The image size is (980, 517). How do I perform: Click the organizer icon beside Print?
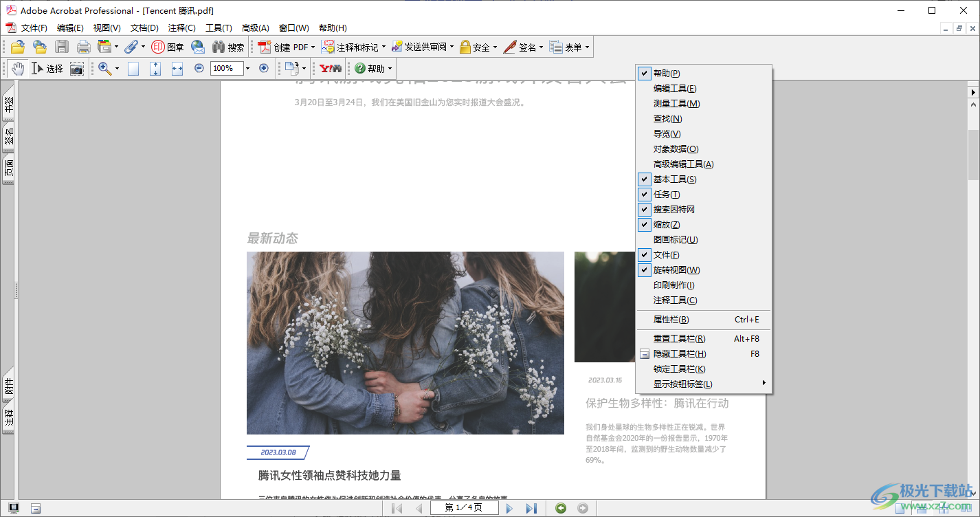[104, 47]
